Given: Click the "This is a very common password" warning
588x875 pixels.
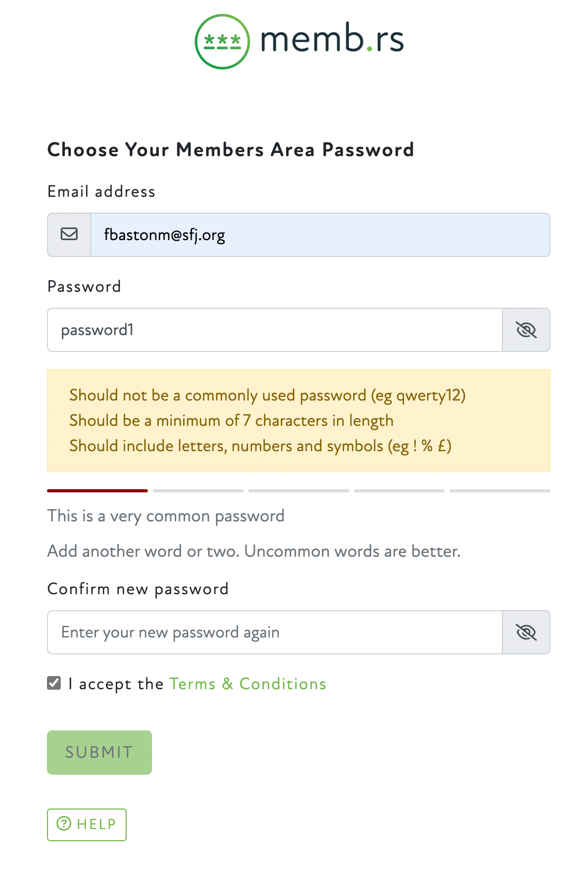Looking at the screenshot, I should 166,516.
